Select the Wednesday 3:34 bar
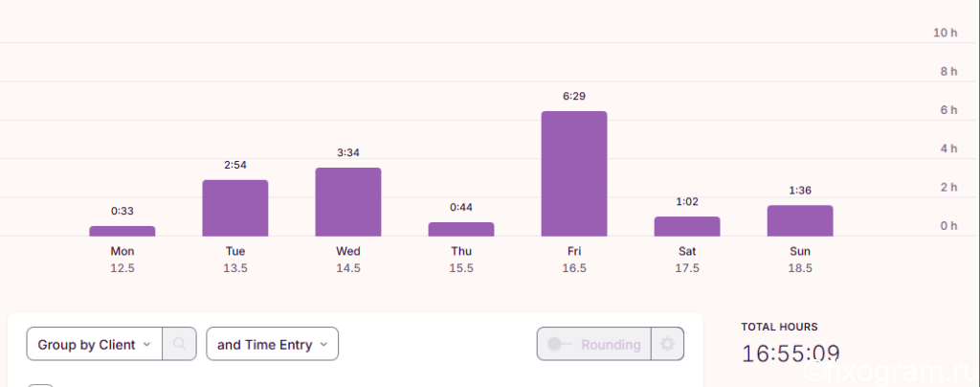Screen dimensions: 980x387 [x=348, y=202]
